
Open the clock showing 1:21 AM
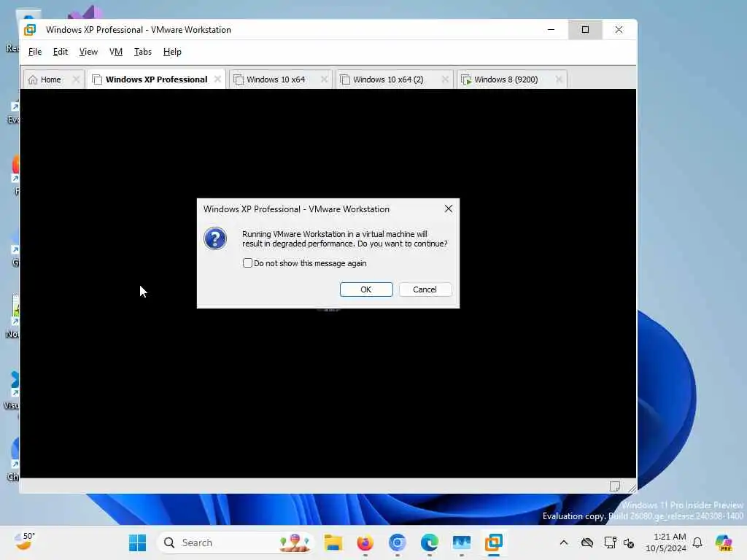665,542
